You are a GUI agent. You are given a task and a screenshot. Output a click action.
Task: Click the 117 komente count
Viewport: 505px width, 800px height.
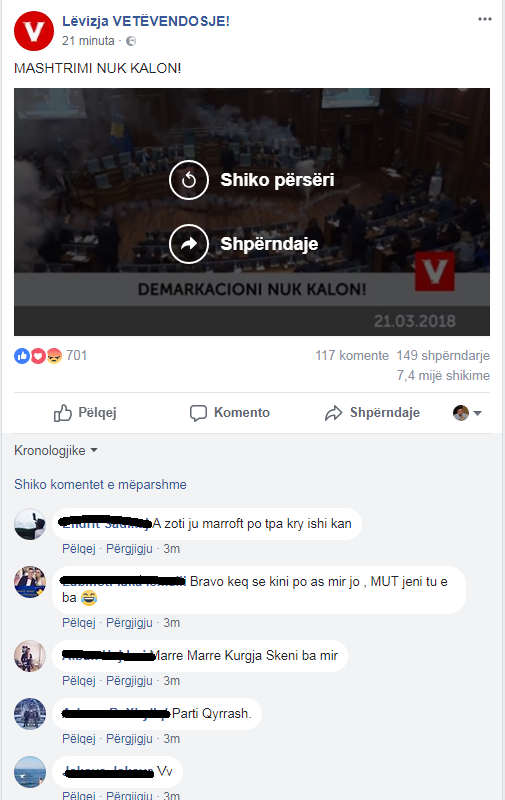(352, 356)
